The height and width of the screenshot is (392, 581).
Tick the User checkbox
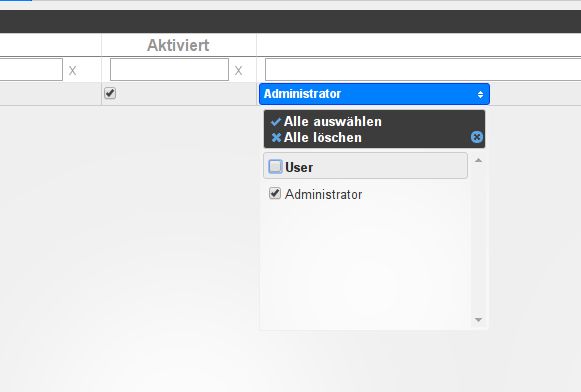tap(275, 167)
